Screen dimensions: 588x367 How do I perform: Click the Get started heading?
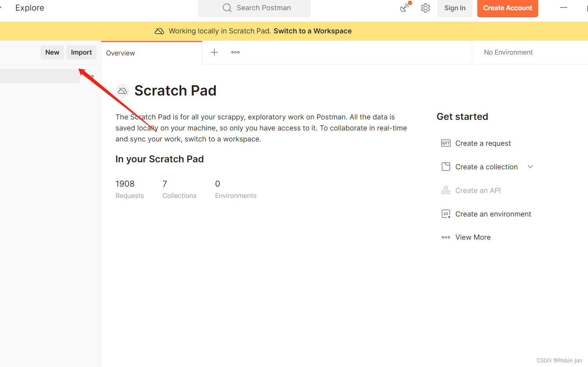462,117
